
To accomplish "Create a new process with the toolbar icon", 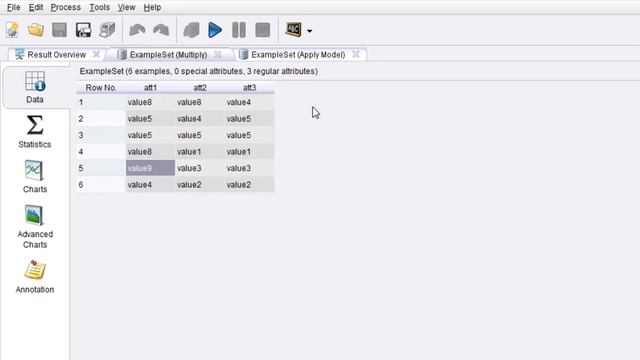I will tap(12, 30).
